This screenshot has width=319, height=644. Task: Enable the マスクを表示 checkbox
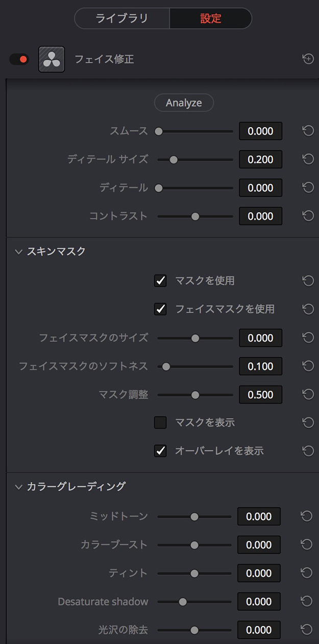(x=160, y=423)
